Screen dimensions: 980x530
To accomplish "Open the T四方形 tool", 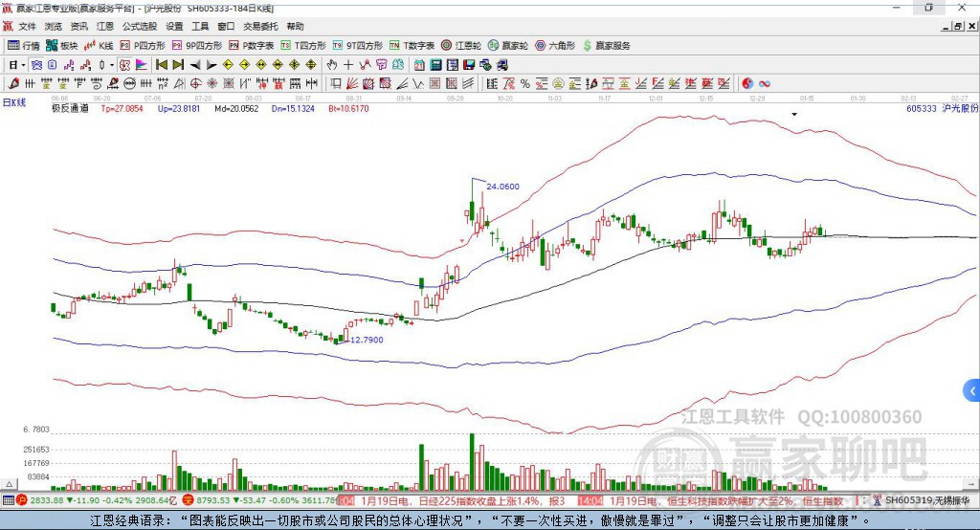I will [x=303, y=46].
